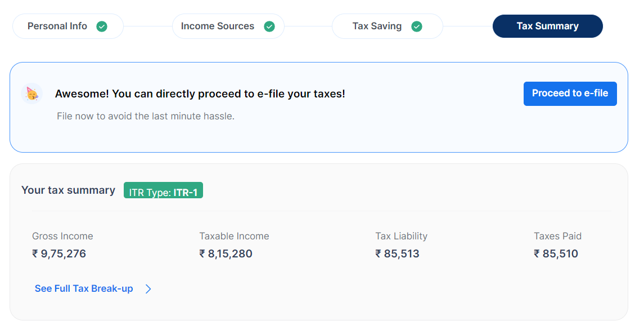Click the Income Sources completion checkmark
Image resolution: width=644 pixels, height=325 pixels.
[x=269, y=26]
